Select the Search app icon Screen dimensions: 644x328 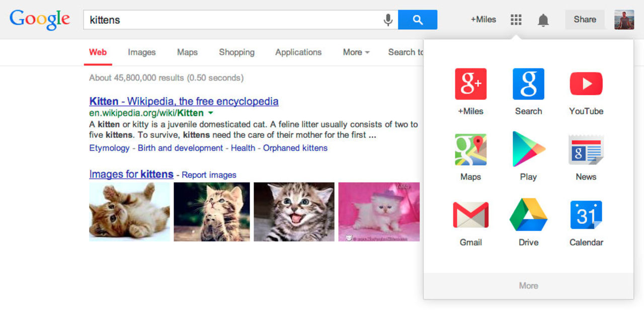click(x=528, y=84)
